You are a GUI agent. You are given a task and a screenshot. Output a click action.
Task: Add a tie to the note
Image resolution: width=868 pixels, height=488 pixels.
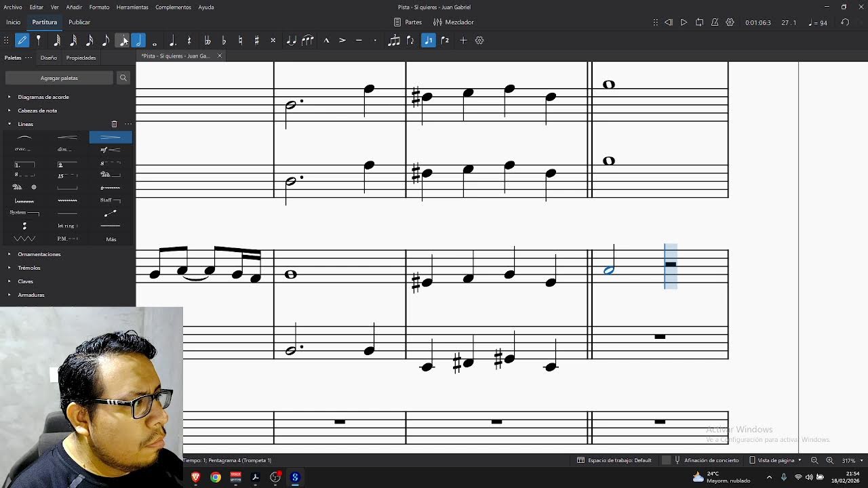(291, 41)
